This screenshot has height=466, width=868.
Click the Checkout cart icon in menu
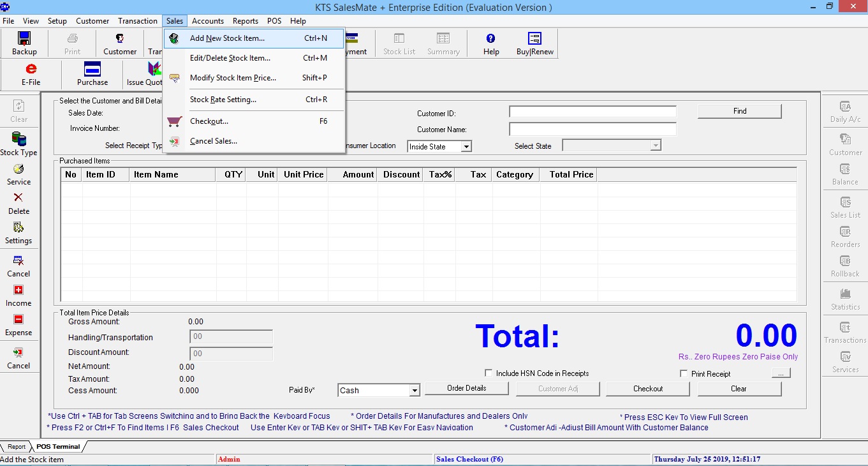(x=174, y=121)
